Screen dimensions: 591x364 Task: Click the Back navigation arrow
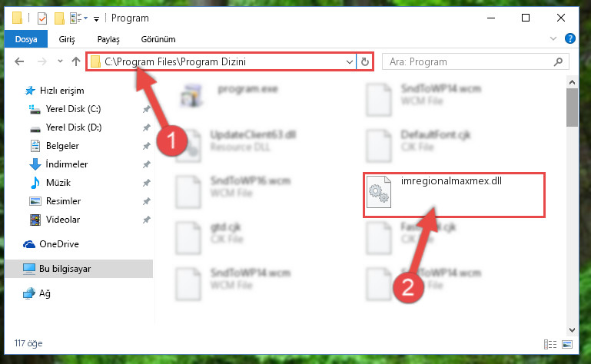[19, 61]
